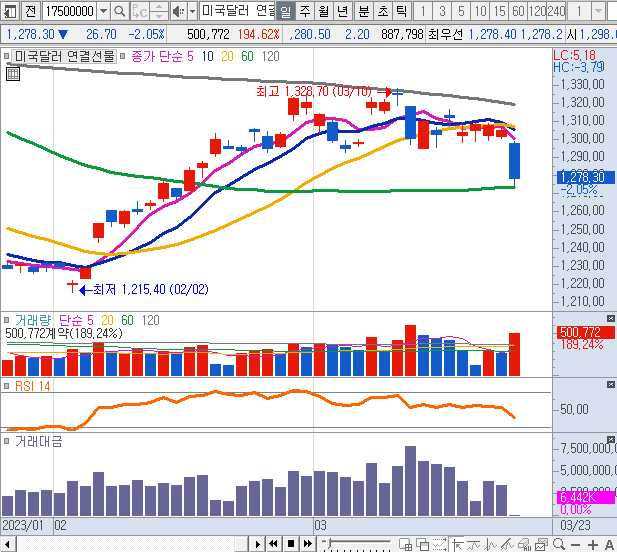Open the dropdown arrow next to code 17500000
The width and height of the screenshot is (617, 552).
tap(102, 11)
